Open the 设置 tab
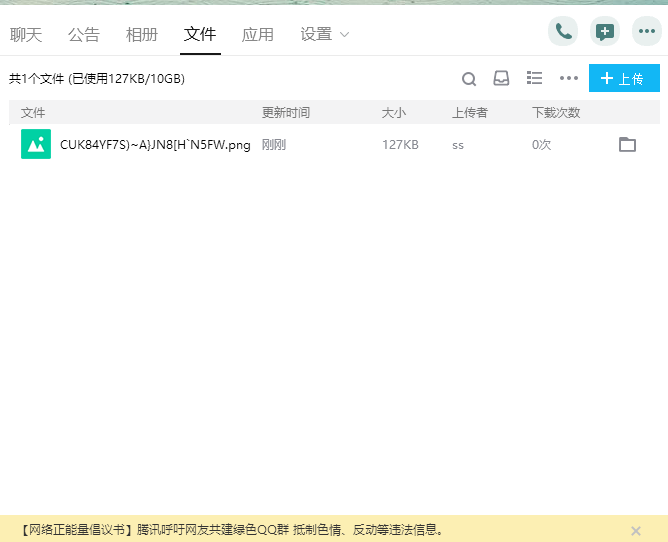This screenshot has height=542, width=668. 316,35
